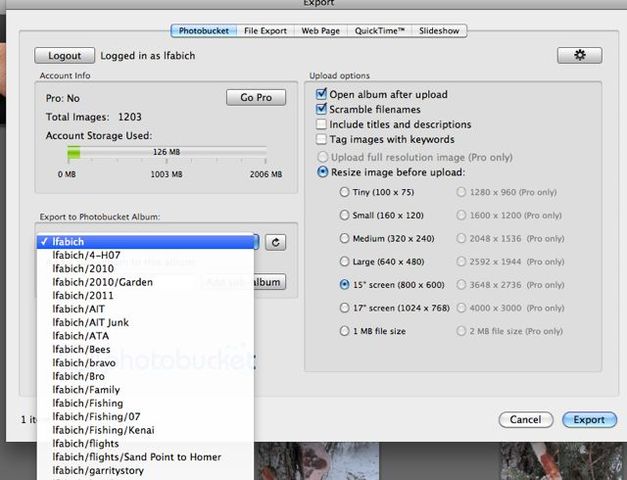The width and height of the screenshot is (627, 480).
Task: Choose album lfabich/Bro
Action: click(x=146, y=376)
